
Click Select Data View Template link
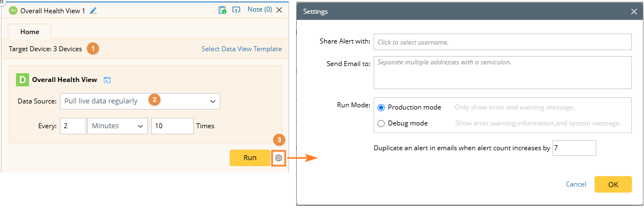pos(242,49)
